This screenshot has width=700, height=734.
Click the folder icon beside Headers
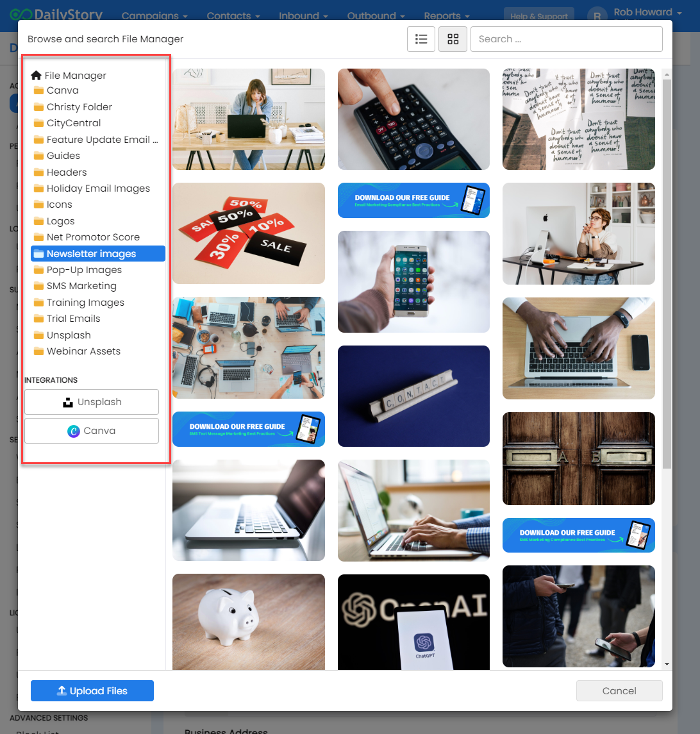[x=39, y=172]
